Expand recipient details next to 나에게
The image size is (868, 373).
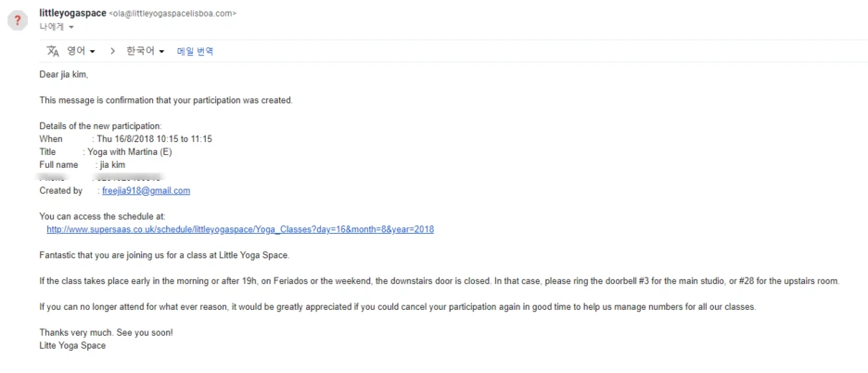click(x=70, y=27)
